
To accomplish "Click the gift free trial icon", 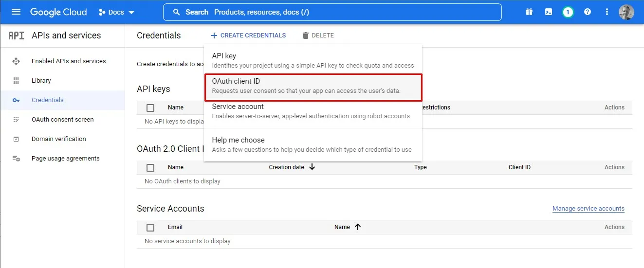I will tap(529, 12).
